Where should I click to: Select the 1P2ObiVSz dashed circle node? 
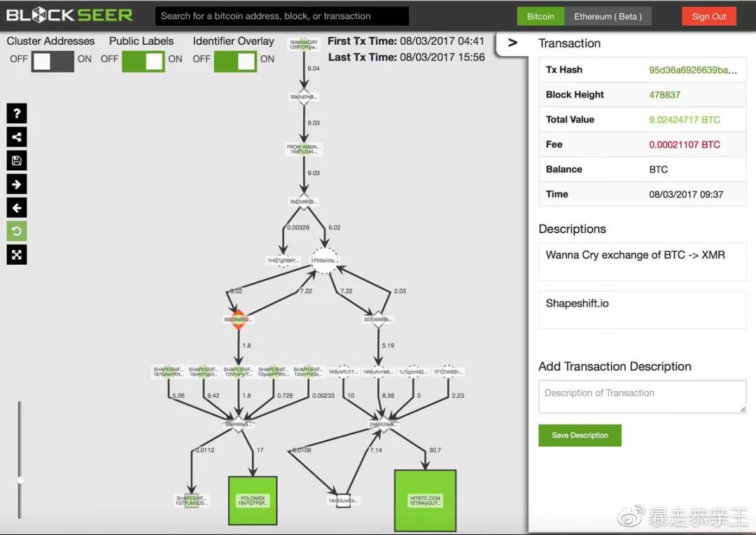(x=325, y=260)
